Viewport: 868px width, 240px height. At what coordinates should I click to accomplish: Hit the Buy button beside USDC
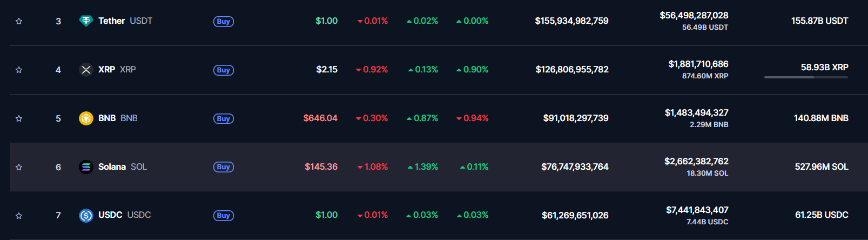pos(224,216)
